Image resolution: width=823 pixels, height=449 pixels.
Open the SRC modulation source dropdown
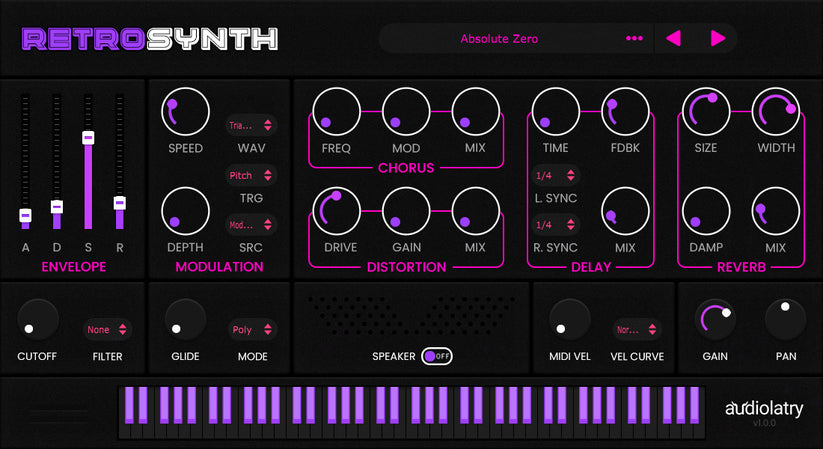tap(251, 225)
